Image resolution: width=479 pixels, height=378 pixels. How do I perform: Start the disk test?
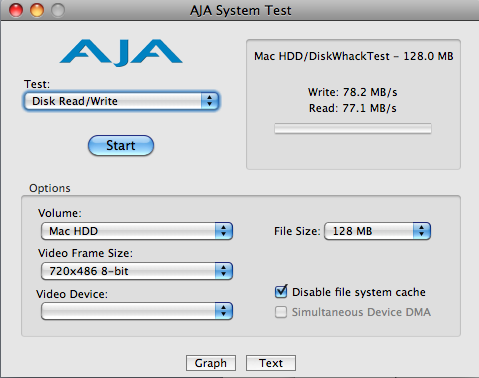(121, 145)
